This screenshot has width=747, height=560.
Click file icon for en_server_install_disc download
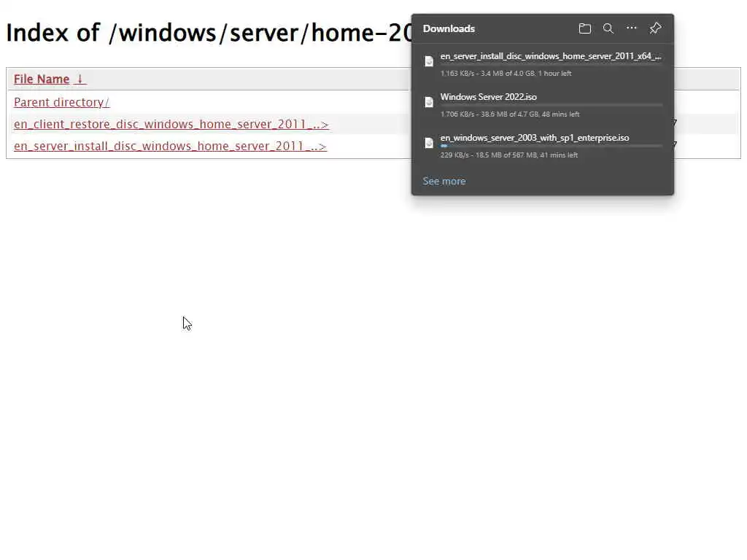pyautogui.click(x=429, y=61)
